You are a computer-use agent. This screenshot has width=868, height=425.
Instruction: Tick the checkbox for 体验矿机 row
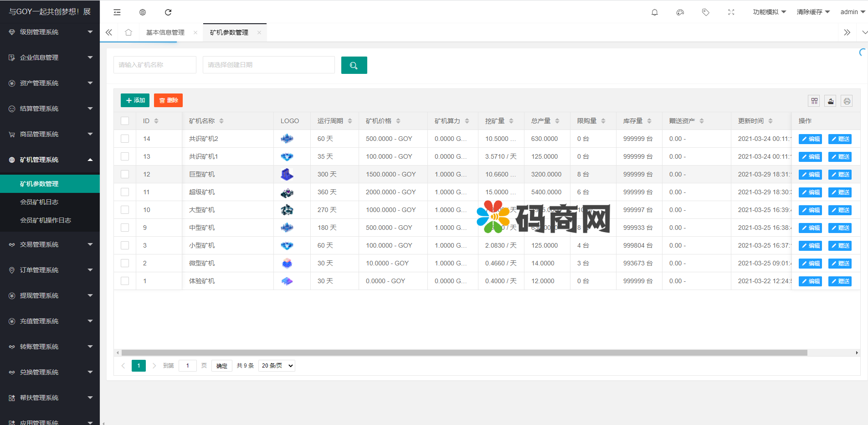pos(125,281)
